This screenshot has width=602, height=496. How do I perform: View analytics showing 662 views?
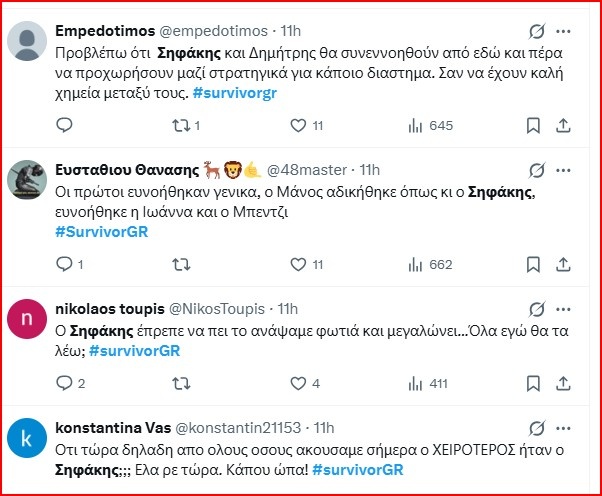pos(430,264)
